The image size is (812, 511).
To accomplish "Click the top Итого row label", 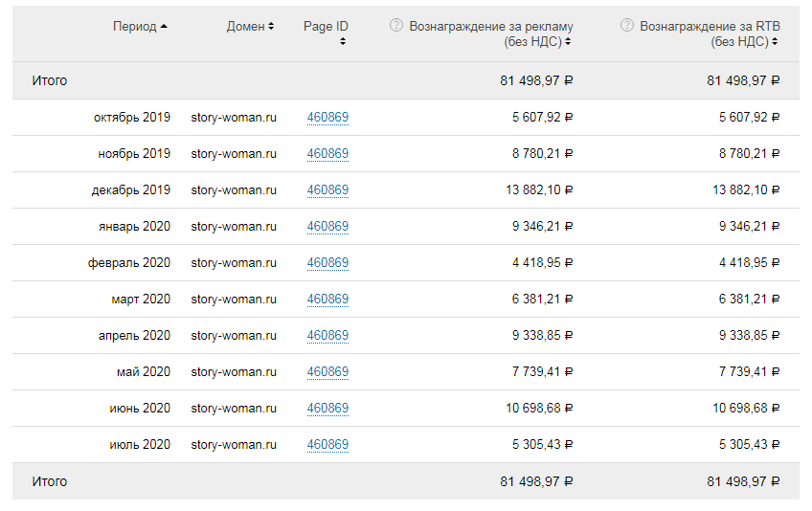I will (x=50, y=81).
